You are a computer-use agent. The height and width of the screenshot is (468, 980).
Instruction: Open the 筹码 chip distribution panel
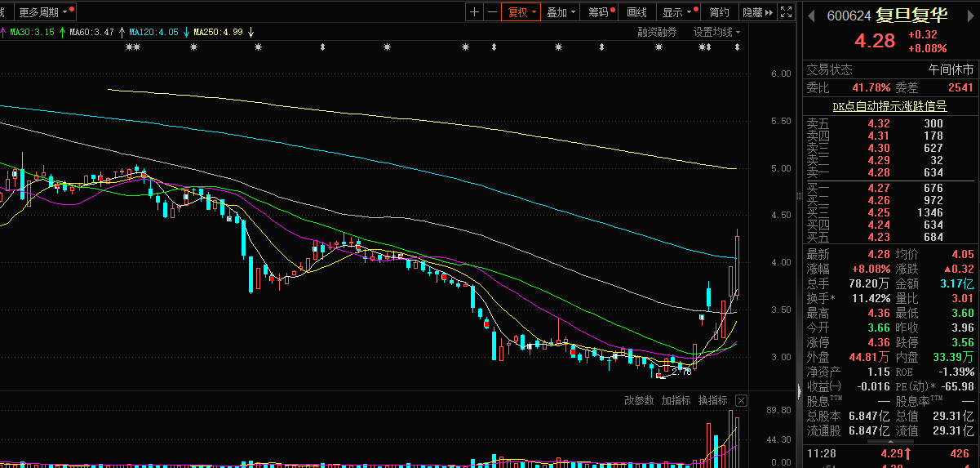[601, 11]
